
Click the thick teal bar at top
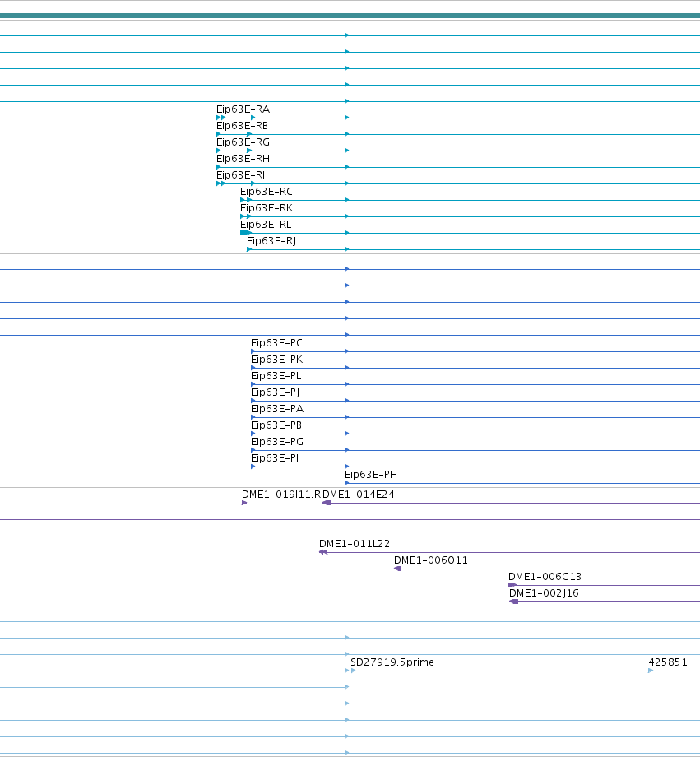(x=350, y=16)
